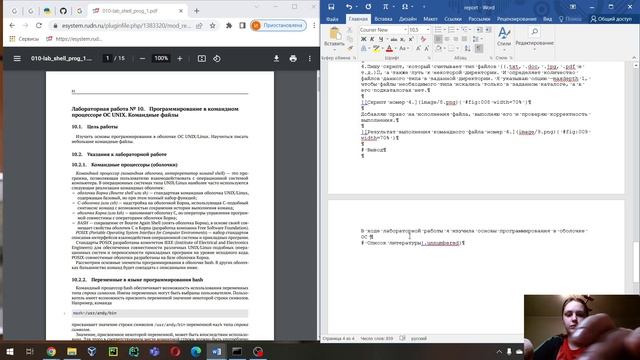The image size is (640, 360).
Task: Toggle the PDF viewer sidebar menu
Action: click(17, 58)
